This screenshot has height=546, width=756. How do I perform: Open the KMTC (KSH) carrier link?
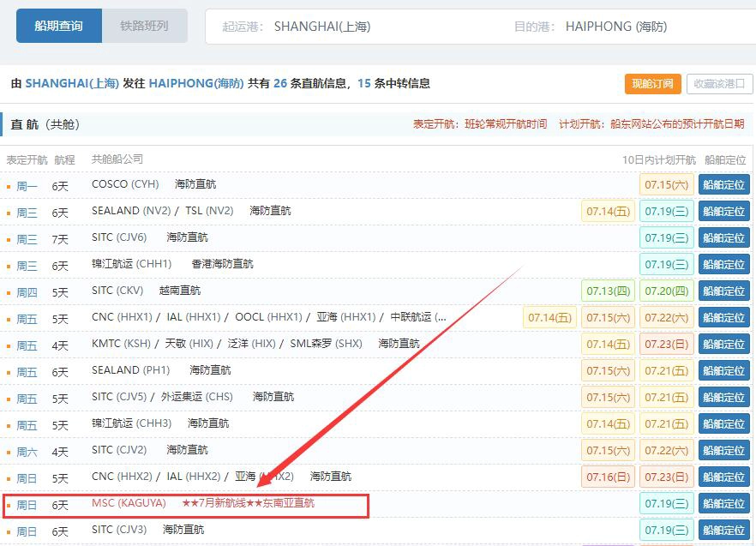(x=121, y=344)
